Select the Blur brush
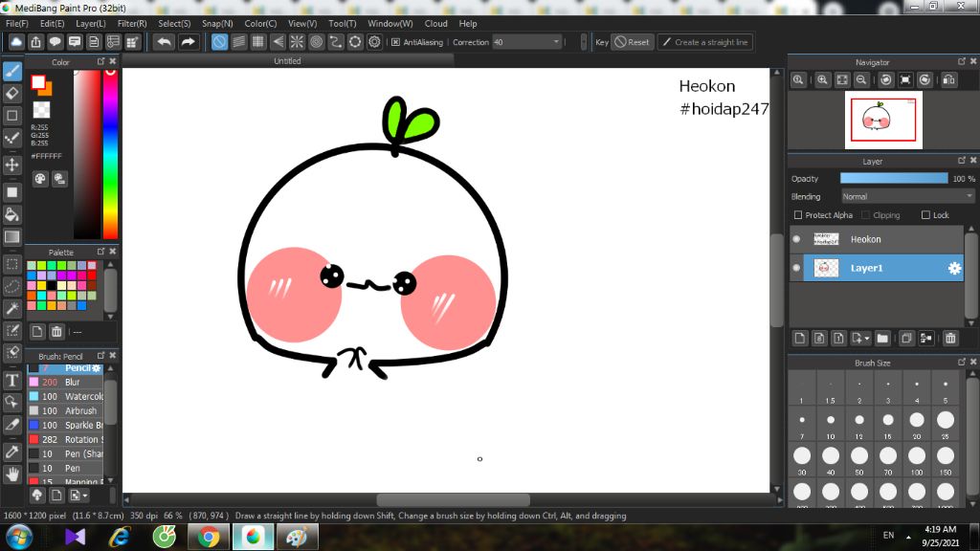 [65, 383]
